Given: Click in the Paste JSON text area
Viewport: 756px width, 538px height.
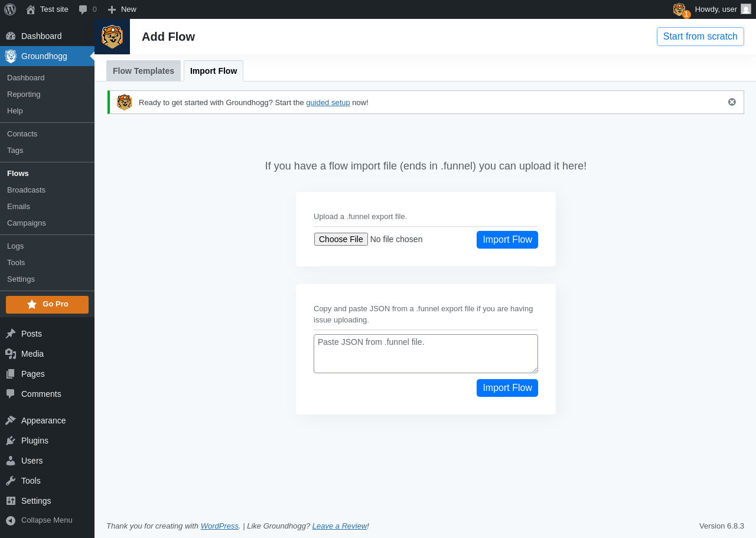Looking at the screenshot, I should point(425,354).
